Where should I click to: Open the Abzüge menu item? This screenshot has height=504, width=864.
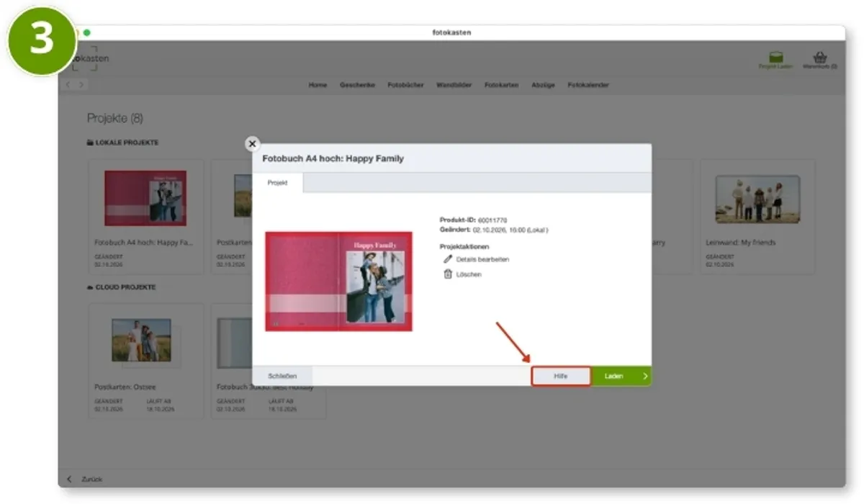[x=544, y=85]
